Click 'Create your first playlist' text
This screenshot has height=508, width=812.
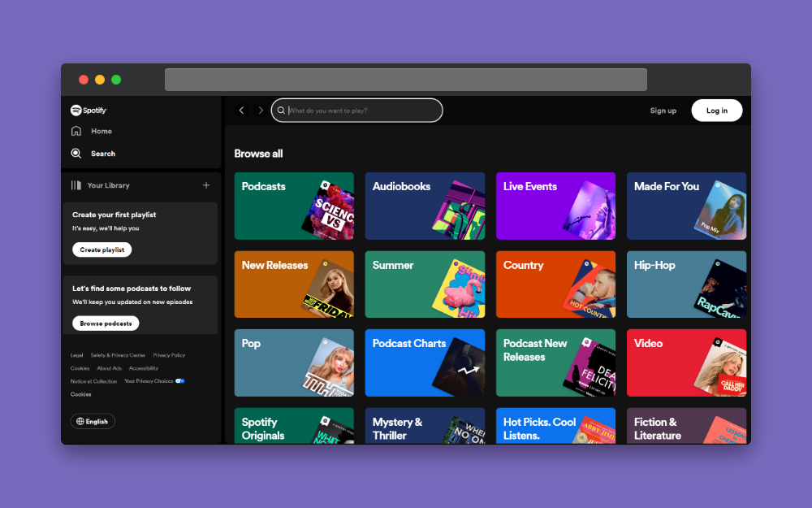pos(114,215)
